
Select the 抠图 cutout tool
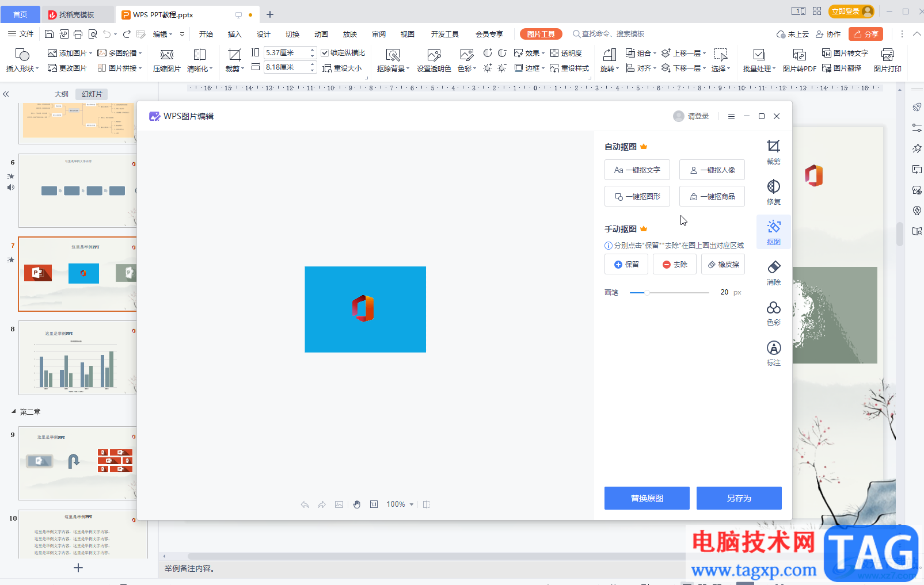(x=773, y=232)
